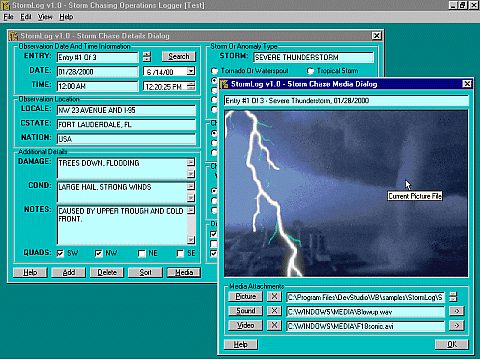480x360 pixels.
Task: Click the Entry number spinner
Action: (147, 57)
